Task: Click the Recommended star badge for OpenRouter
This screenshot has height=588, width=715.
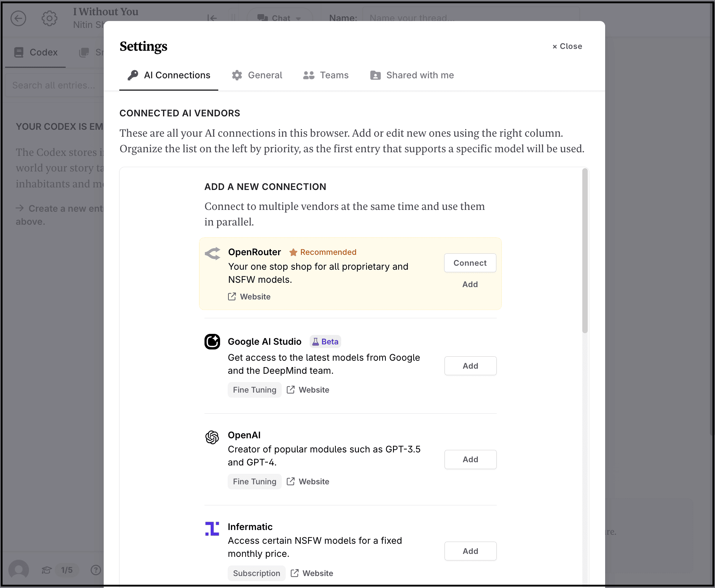Action: click(323, 252)
